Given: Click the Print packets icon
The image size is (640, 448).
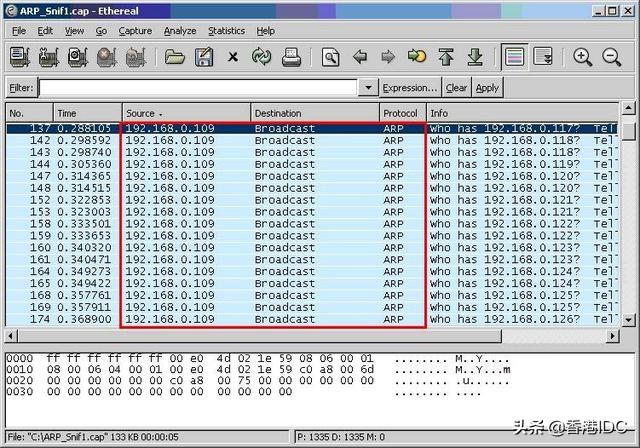Looking at the screenshot, I should [291, 57].
